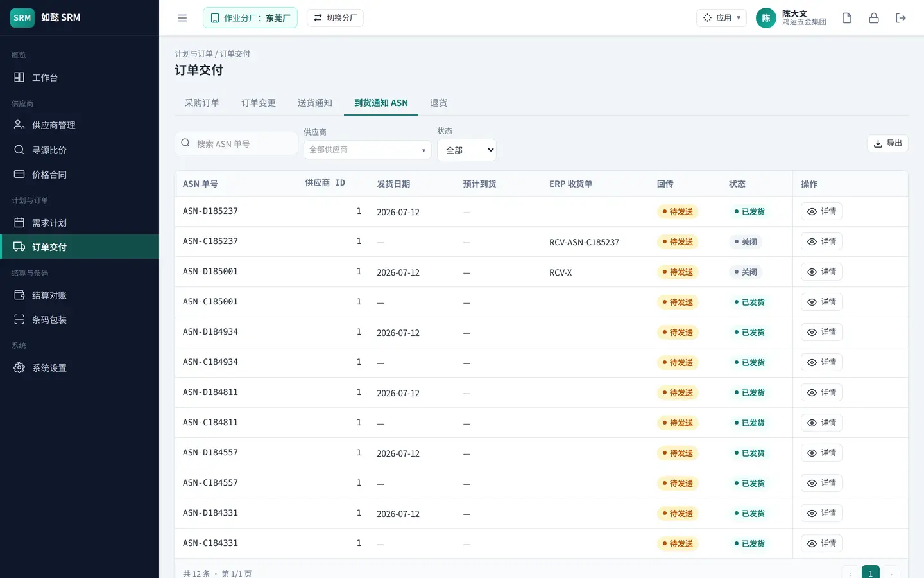Click the 计划与订单 breadcrumb
This screenshot has height=578, width=924.
[x=194, y=54]
